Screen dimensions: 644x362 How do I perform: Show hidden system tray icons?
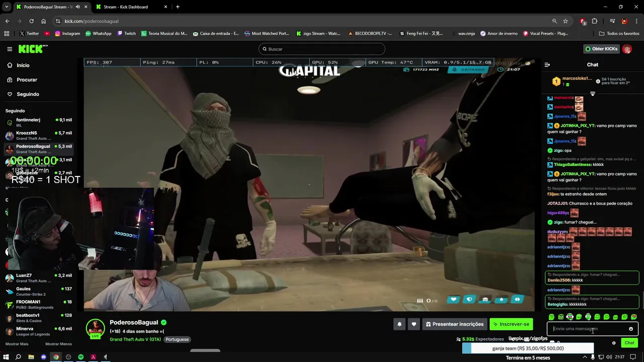pos(585,357)
